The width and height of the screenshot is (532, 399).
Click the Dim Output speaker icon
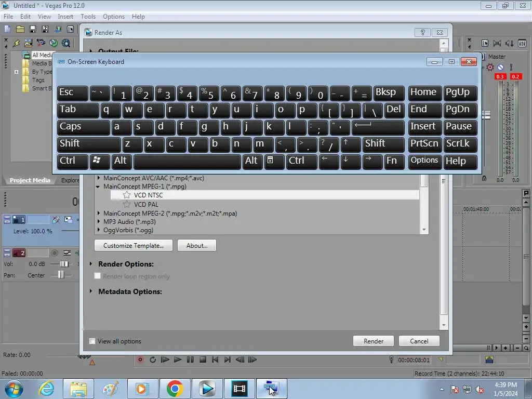509,44
